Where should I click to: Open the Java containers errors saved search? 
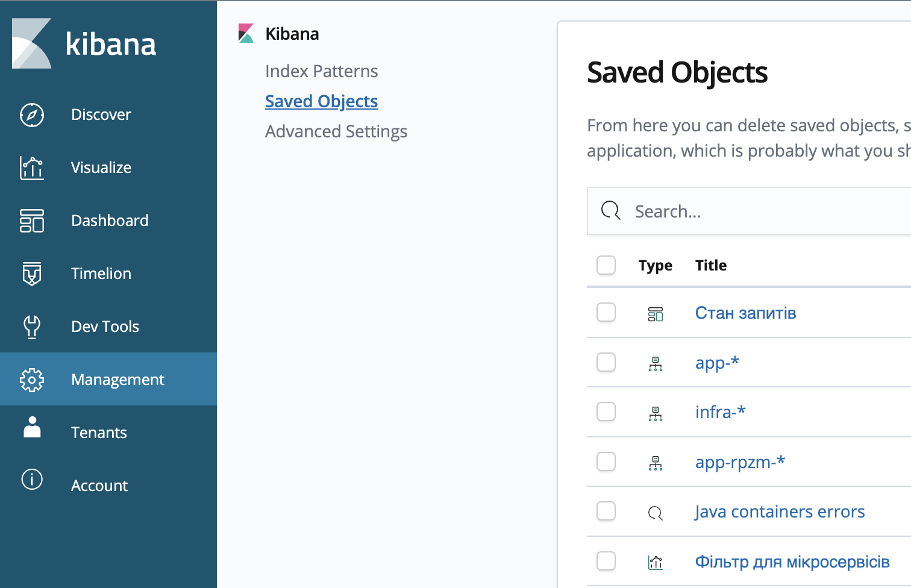(780, 511)
